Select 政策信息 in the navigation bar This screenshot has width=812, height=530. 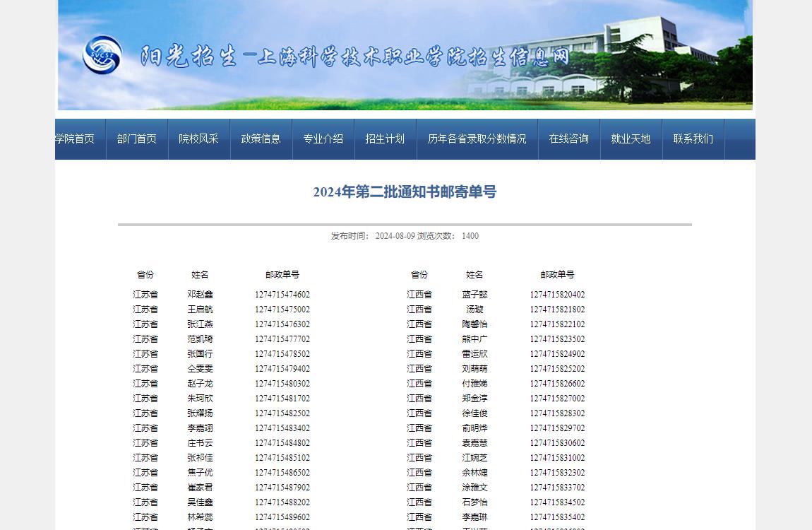[x=261, y=139]
